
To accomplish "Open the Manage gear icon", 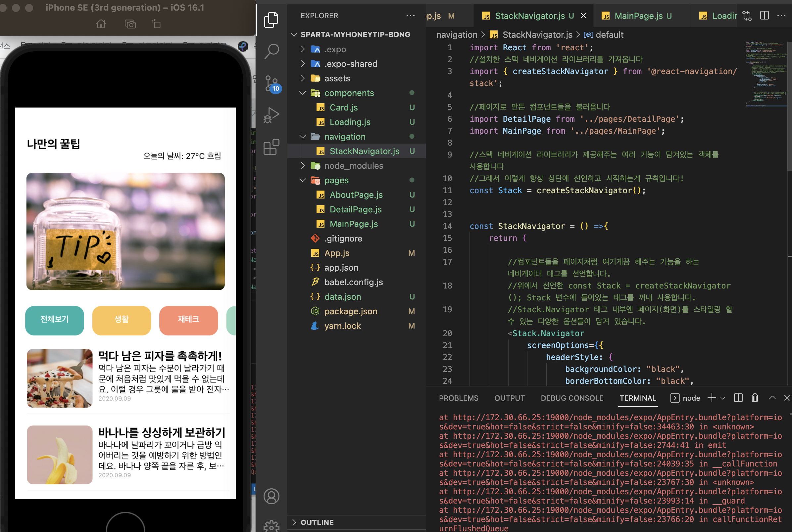I will [271, 526].
